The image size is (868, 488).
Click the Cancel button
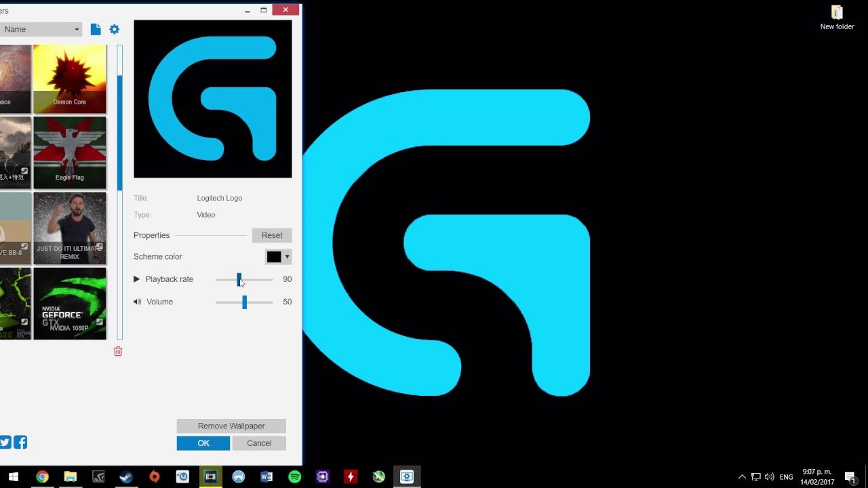[259, 443]
